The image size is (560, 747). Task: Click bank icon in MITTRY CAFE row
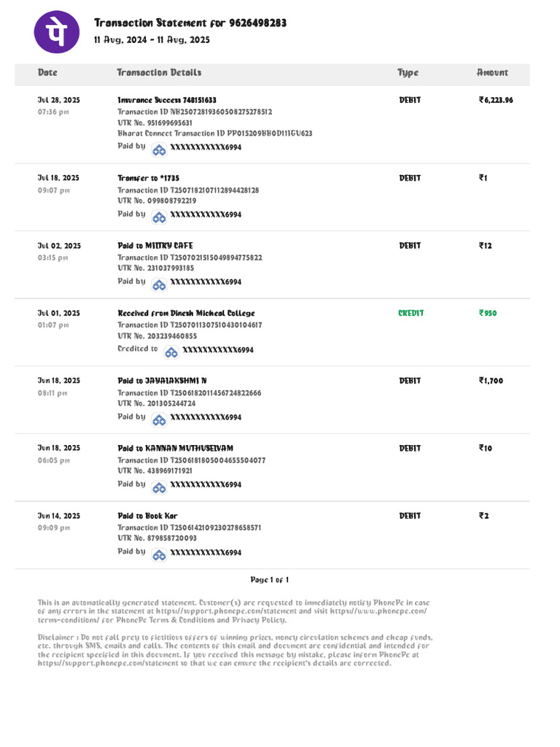pos(159,285)
